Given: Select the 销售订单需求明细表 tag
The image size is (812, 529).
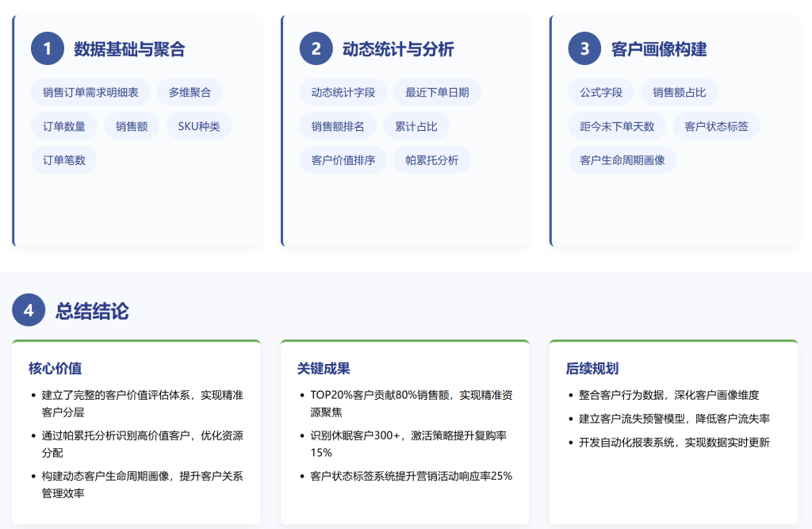Looking at the screenshot, I should [x=90, y=92].
